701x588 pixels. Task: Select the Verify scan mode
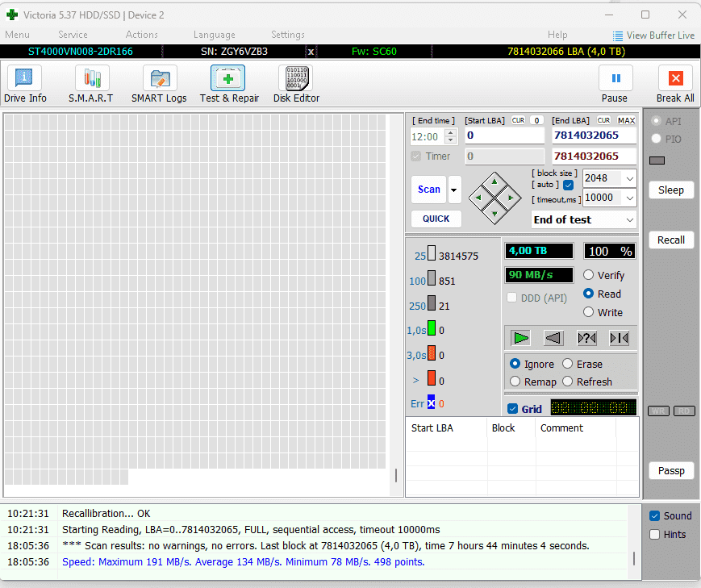click(589, 275)
